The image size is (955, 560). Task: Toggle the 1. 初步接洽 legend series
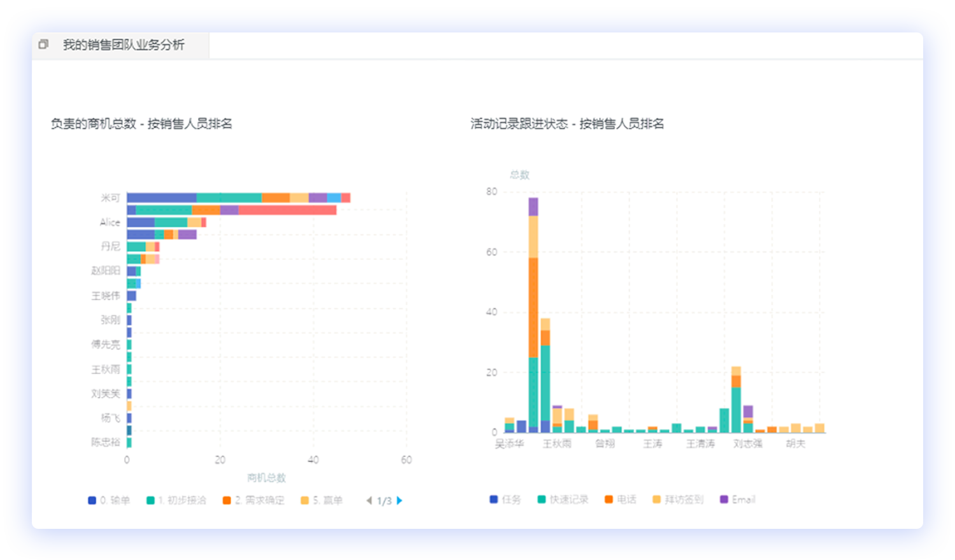tap(176, 501)
